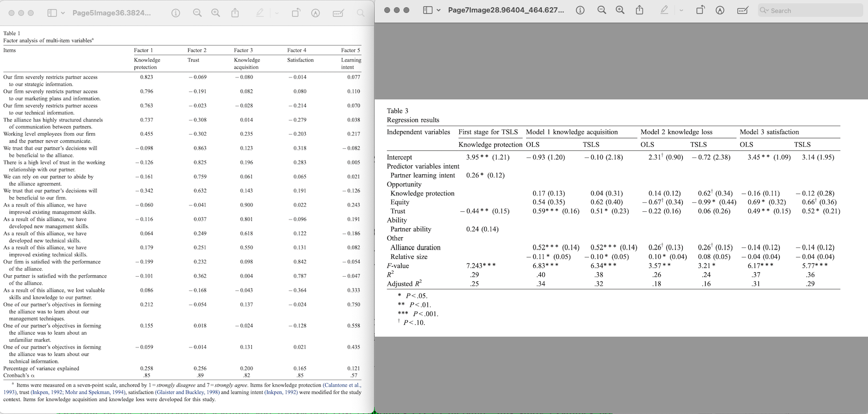Rotate the Page7Image28 image
Viewport: 868px width, 414px height.
700,10
